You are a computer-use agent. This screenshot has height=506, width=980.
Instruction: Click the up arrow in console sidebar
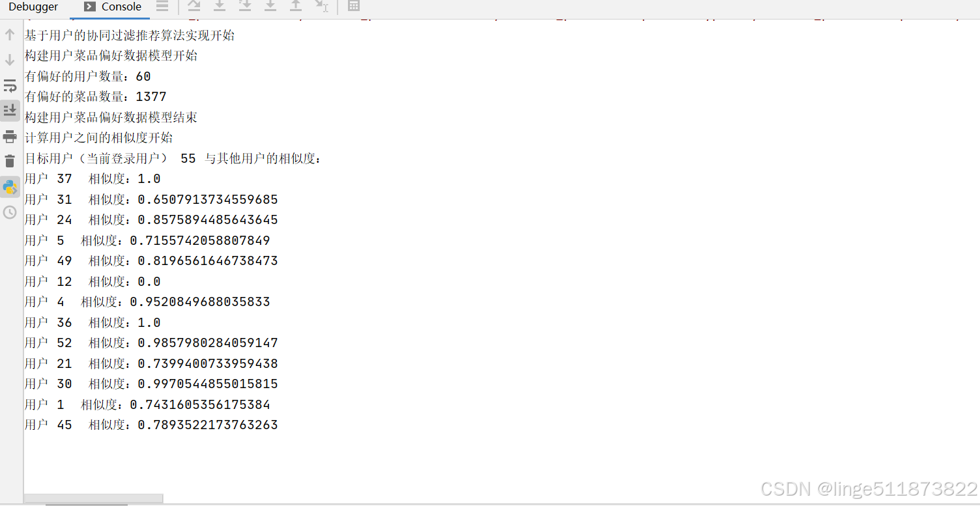pyautogui.click(x=10, y=35)
